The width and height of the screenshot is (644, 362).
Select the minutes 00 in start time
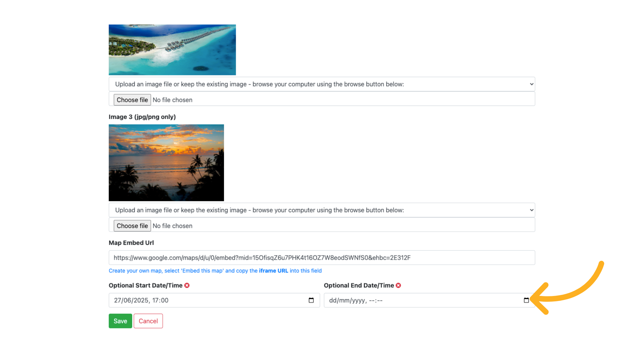165,300
